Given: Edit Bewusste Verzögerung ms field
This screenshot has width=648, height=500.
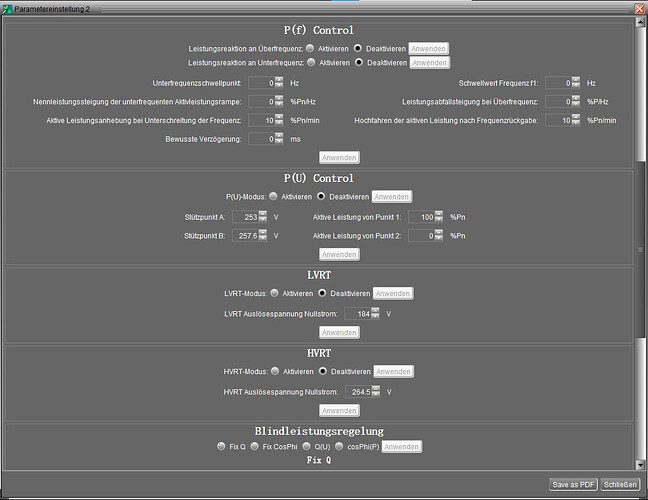Looking at the screenshot, I should pyautogui.click(x=262, y=138).
